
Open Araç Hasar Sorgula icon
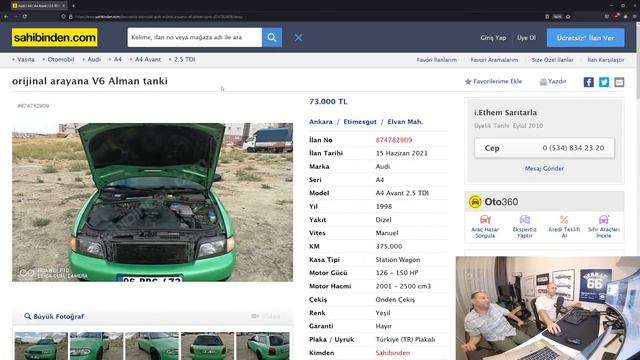coord(485,227)
